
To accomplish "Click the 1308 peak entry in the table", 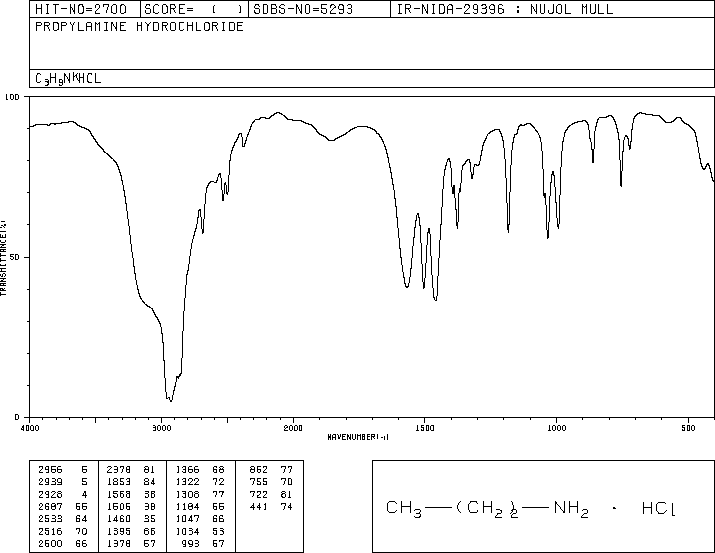I will point(200,494).
